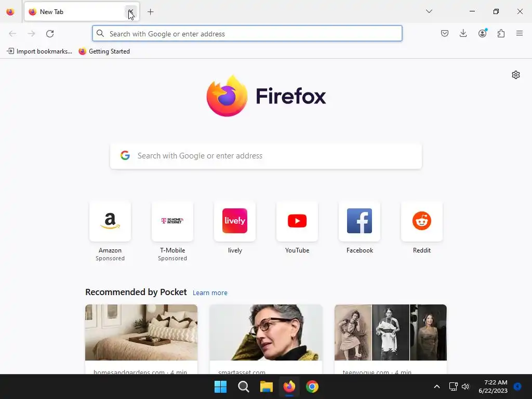Reload the current page
Viewport: 532px width, 399px height.
[x=50, y=34]
